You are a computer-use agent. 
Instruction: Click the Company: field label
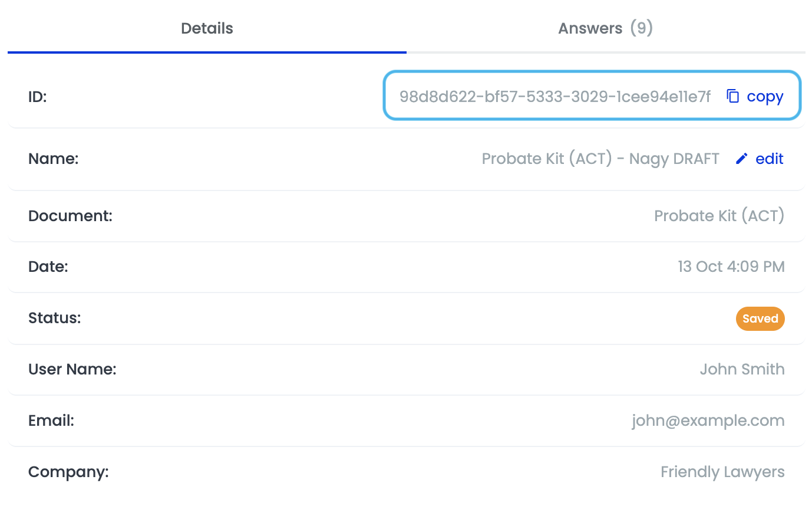tap(68, 472)
